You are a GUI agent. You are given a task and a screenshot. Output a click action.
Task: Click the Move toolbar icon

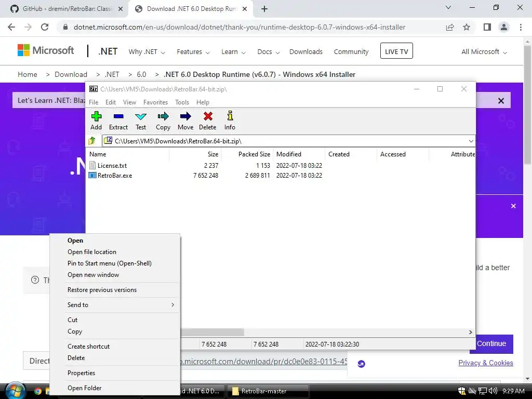click(185, 121)
